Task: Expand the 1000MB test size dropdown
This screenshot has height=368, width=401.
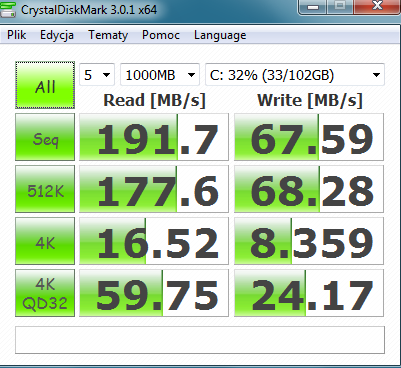Action: (x=160, y=75)
